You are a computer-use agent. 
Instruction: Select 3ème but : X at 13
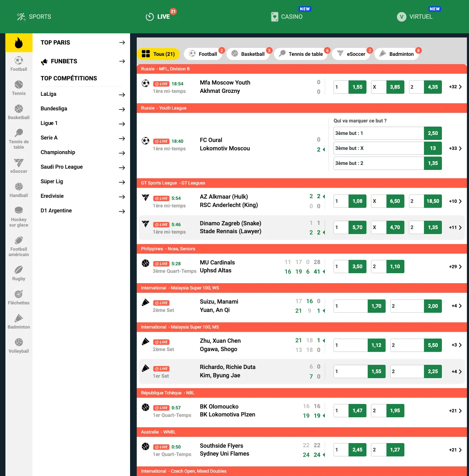click(388, 148)
